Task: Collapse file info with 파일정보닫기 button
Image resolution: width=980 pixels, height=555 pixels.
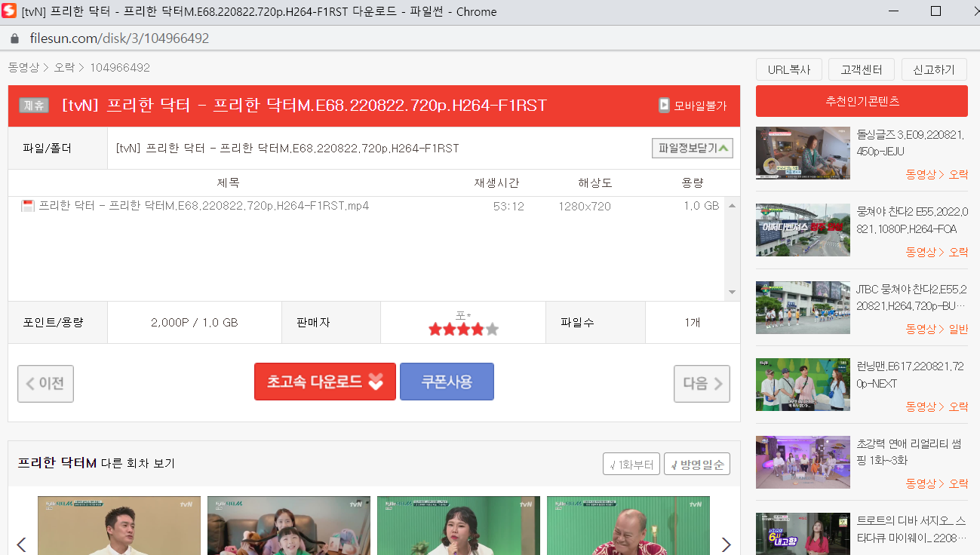Action: (x=693, y=149)
